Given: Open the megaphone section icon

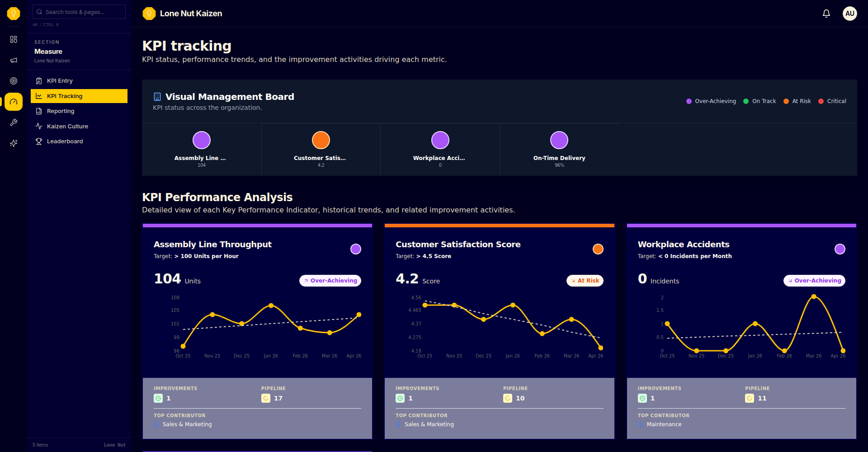Looking at the screenshot, I should click(14, 60).
